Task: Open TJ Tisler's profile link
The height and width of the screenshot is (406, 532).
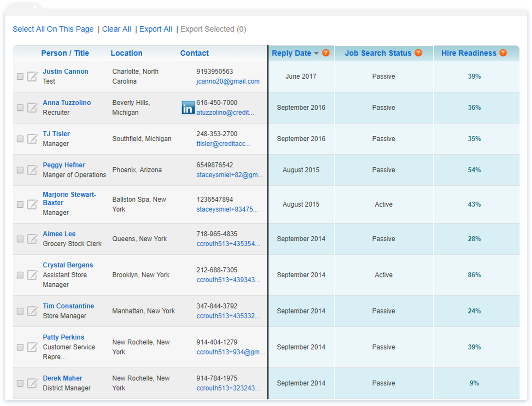Action: click(56, 134)
